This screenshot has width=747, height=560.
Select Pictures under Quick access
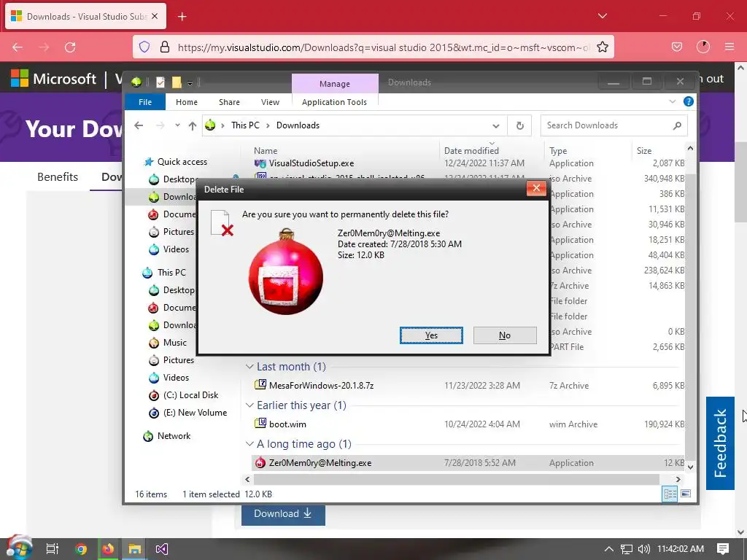point(178,231)
